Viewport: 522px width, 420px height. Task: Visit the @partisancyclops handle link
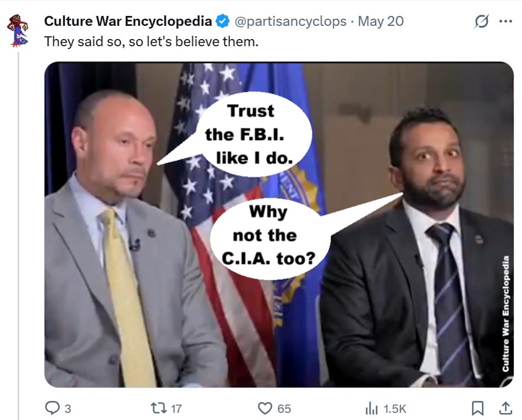click(x=290, y=21)
